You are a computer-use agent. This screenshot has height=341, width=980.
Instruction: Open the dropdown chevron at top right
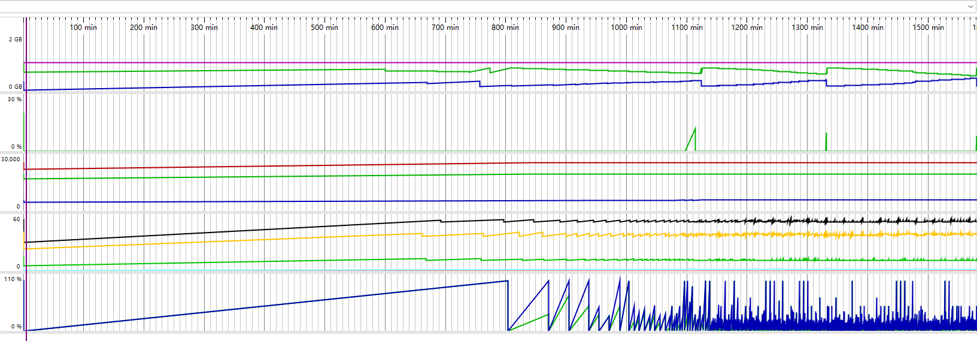click(x=971, y=7)
